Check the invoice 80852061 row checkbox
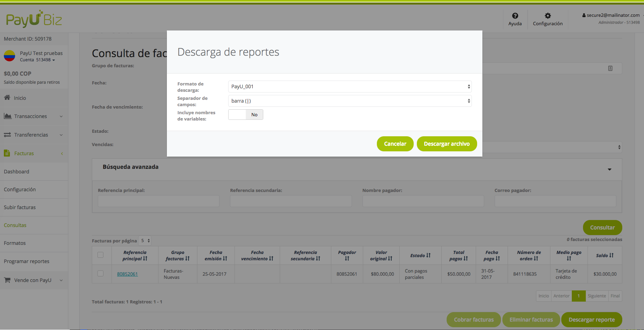The image size is (644, 330). [101, 274]
